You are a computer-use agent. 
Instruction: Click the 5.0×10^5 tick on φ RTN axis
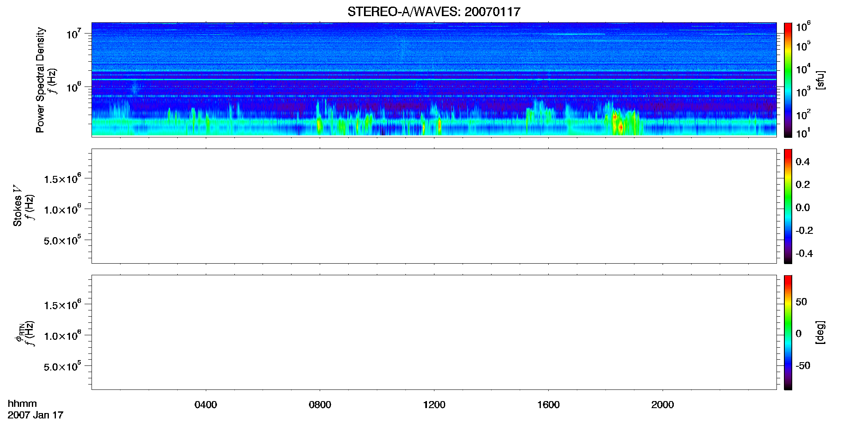point(63,366)
